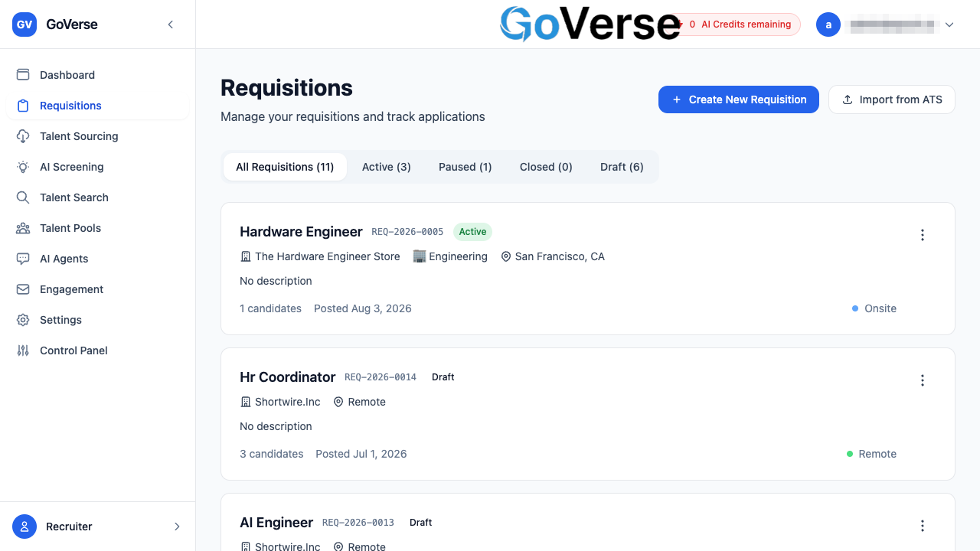980x551 pixels.
Task: Open Talent Pools section
Action: (97, 228)
